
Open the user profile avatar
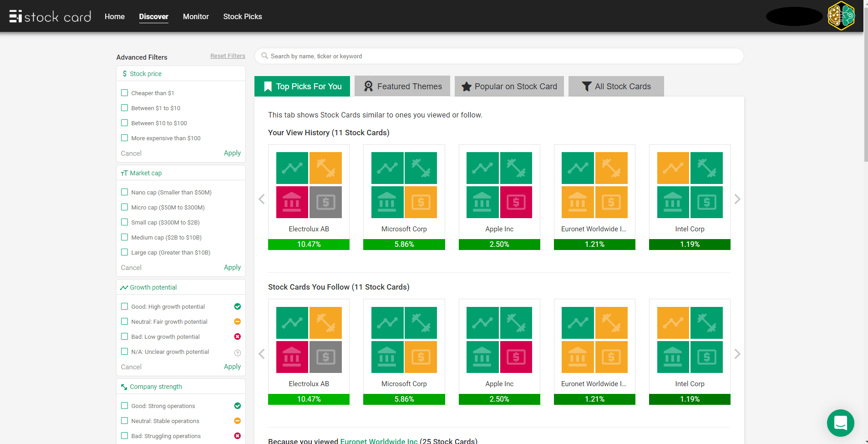click(841, 16)
